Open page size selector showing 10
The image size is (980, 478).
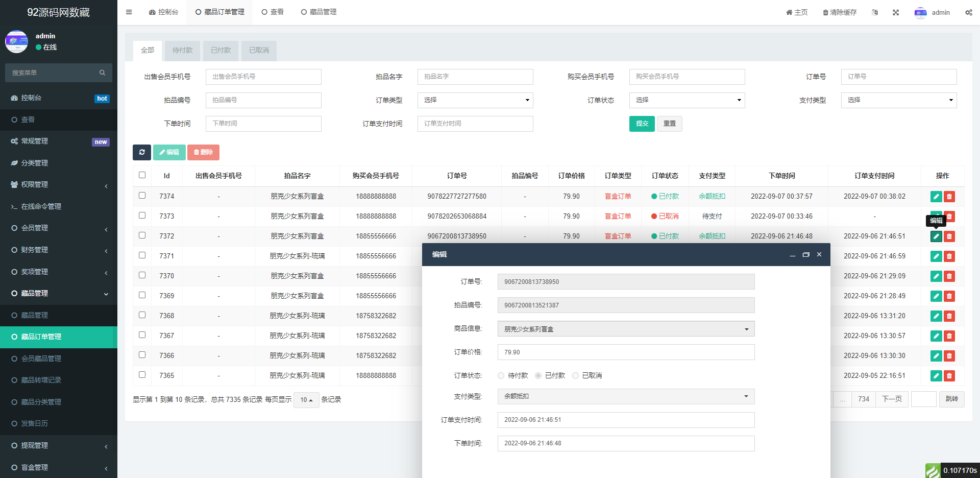(306, 400)
